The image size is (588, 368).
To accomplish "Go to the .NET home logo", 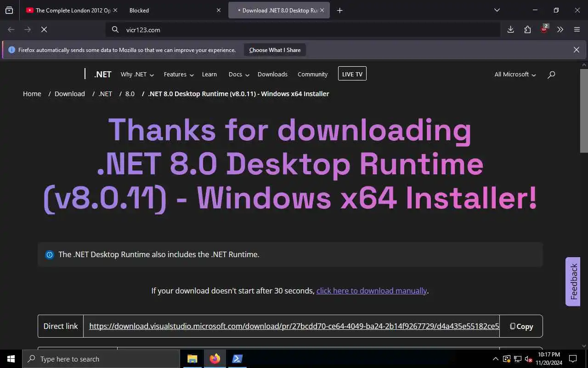I will (103, 74).
